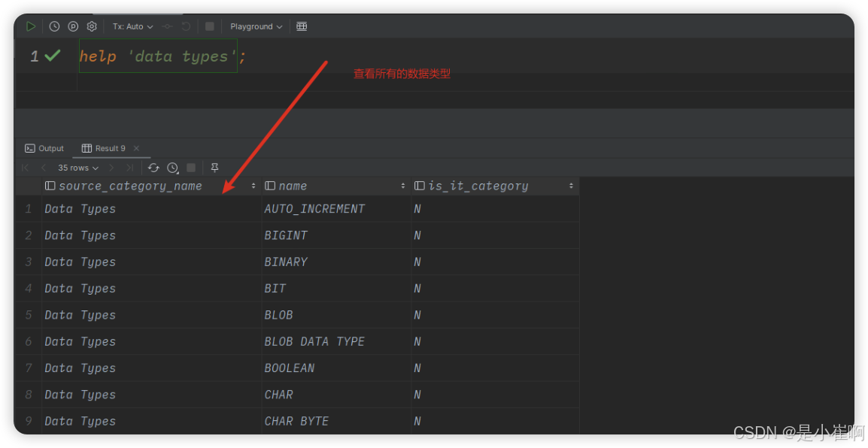Open the 35 rows page size dropdown

click(x=78, y=168)
